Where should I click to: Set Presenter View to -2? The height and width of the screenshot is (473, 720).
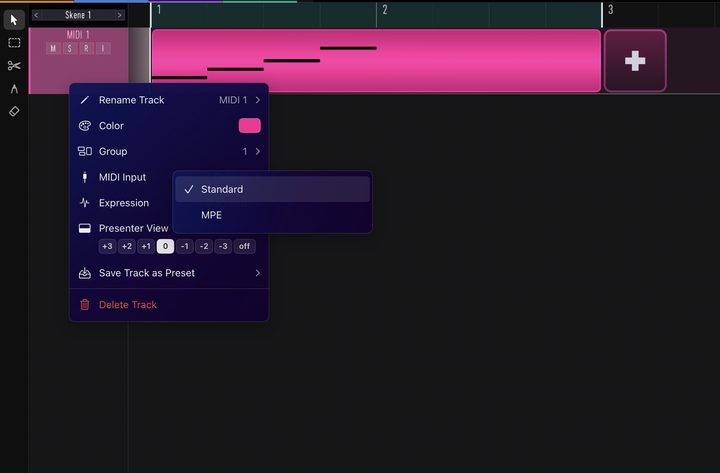tap(204, 247)
